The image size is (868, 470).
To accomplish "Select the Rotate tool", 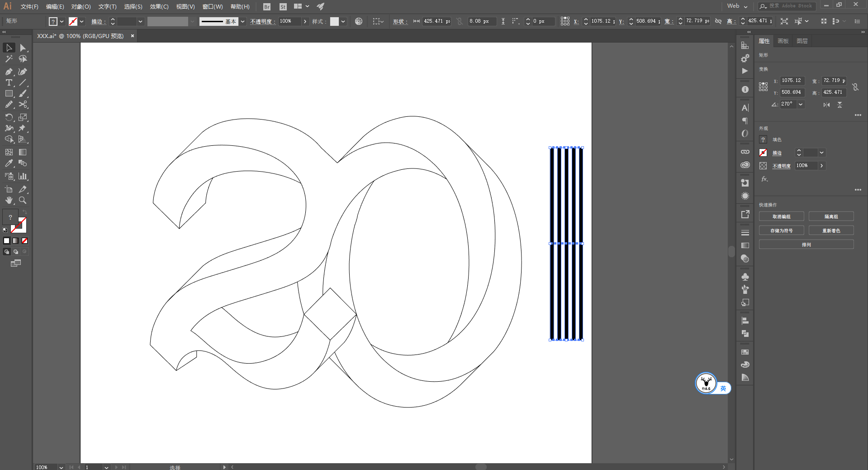I will [x=9, y=117].
